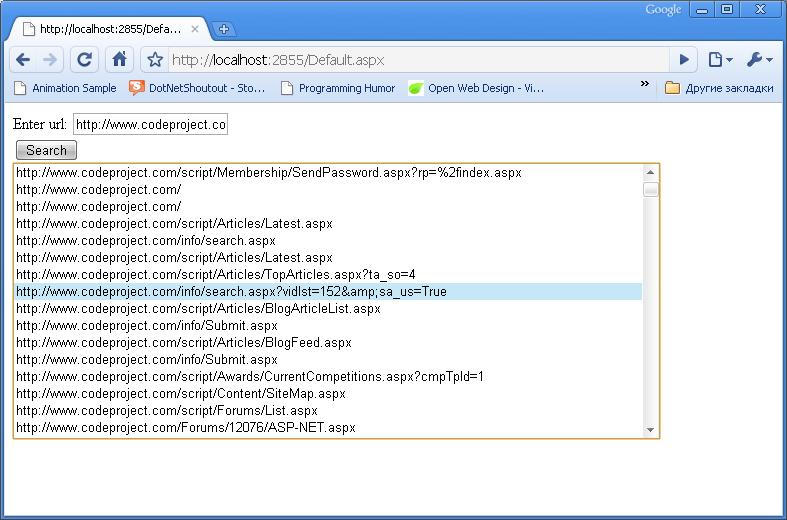The image size is (787, 520).
Task: Click the address bar URL field
Action: 419,60
